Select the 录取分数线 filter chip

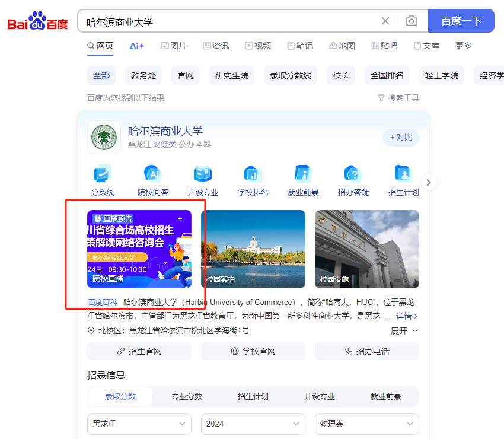tap(291, 75)
